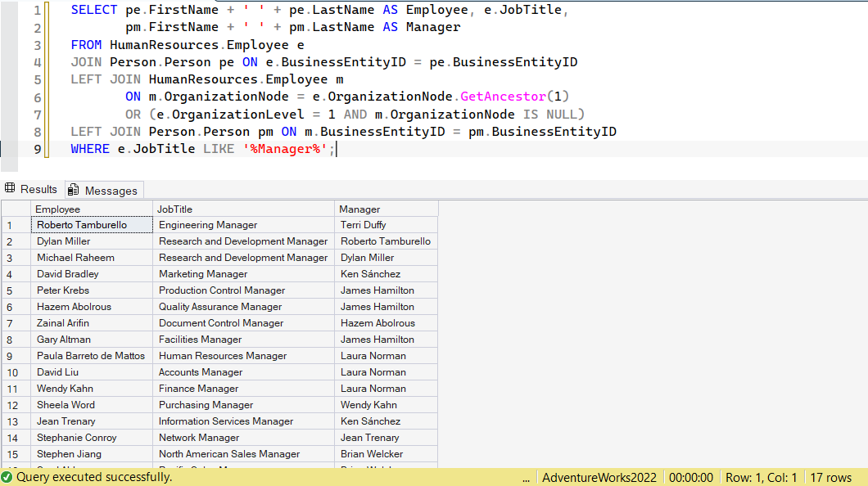Click the Production Control Manager cell
Viewport: 868px width, 486px height.
pyautogui.click(x=243, y=290)
